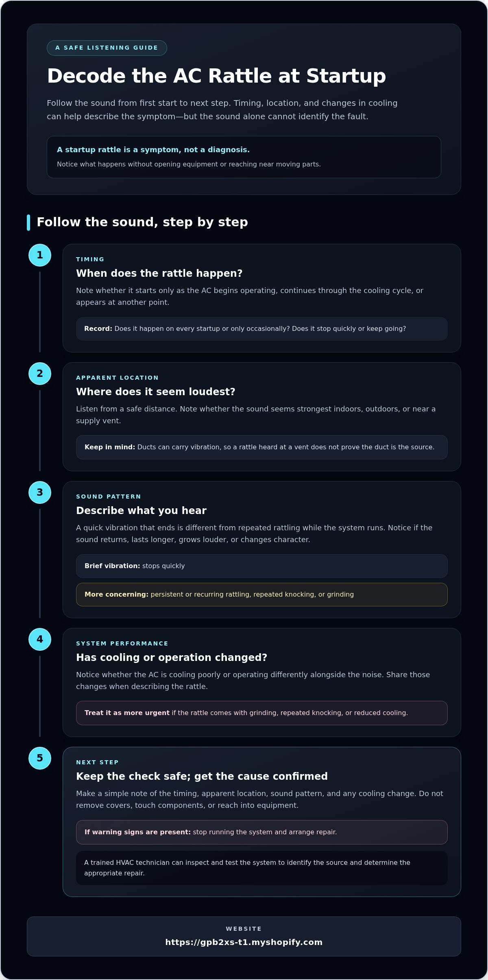The height and width of the screenshot is (980, 488).
Task: Select the 'Where does it seem loudest?' heading
Action: 156,392
